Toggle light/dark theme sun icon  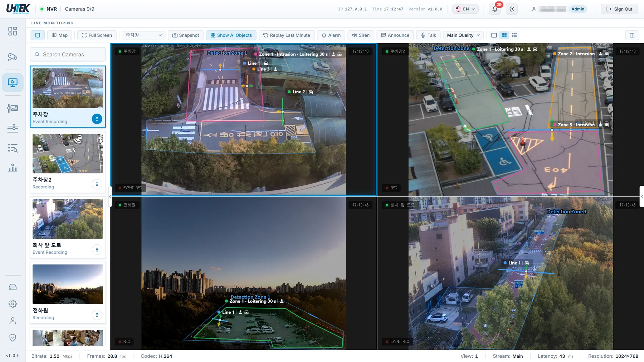pos(512,9)
